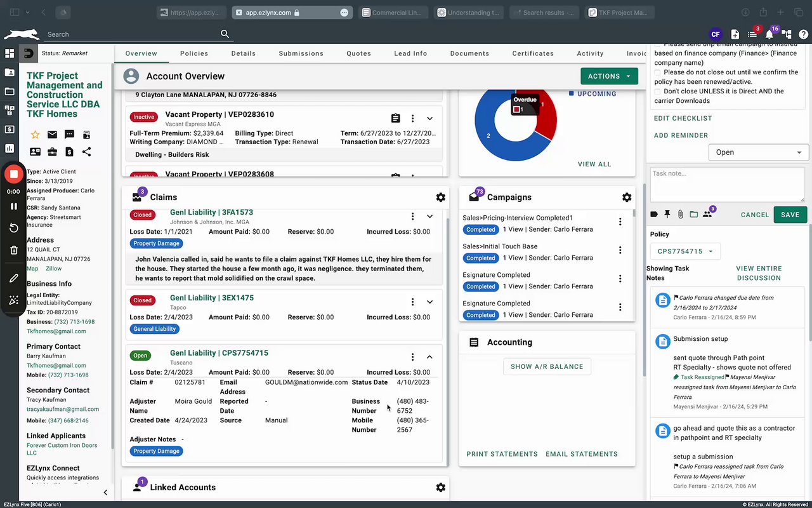This screenshot has width=812, height=508.
Task: Restart the recording with the undo arrow
Action: coord(13,228)
